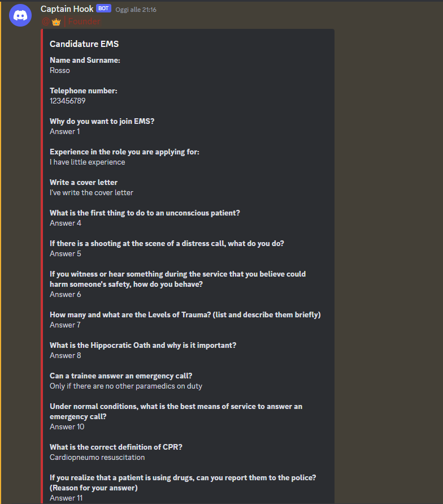This screenshot has height=504, width=443.
Task: Click the Captain Hook Discord avatar
Action: tap(20, 15)
